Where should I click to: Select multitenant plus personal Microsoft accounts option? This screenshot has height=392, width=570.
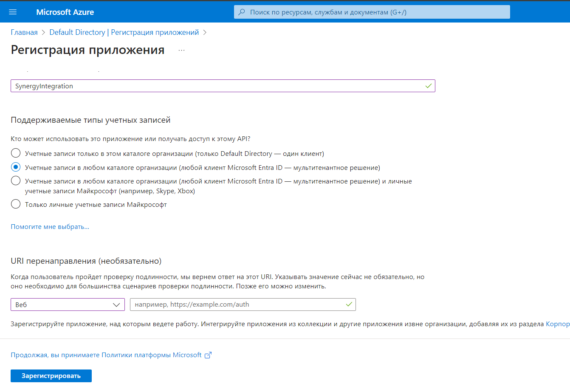16,180
